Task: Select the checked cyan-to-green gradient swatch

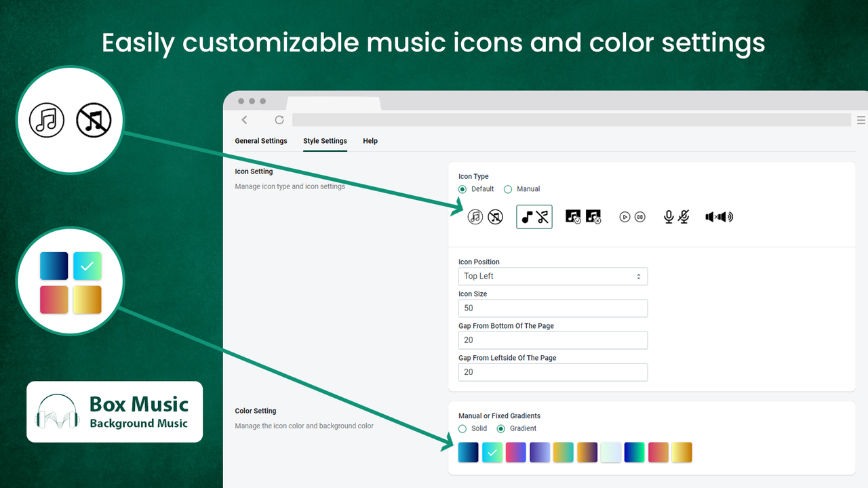Action: point(492,452)
